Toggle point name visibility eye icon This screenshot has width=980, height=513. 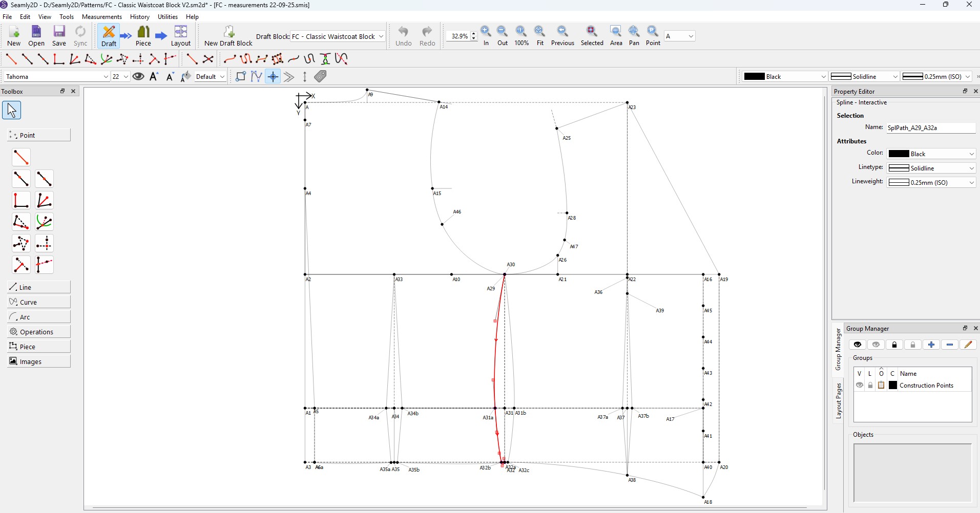pos(138,77)
